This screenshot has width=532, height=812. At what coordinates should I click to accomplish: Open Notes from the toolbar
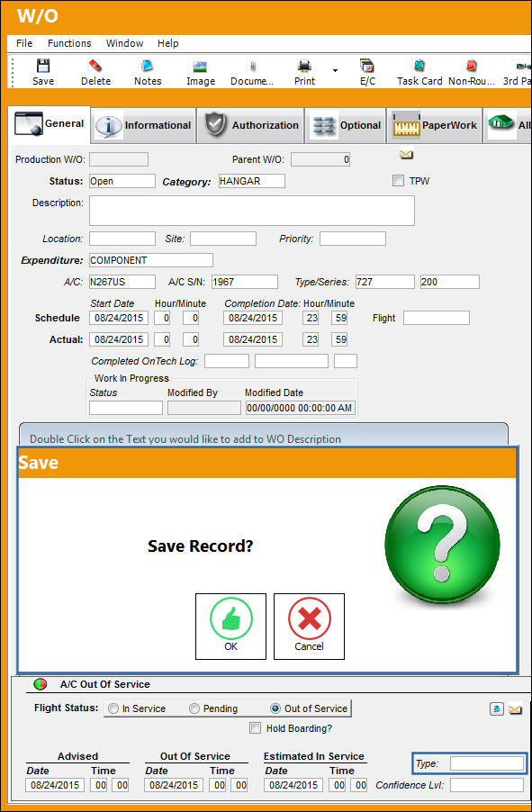(148, 66)
